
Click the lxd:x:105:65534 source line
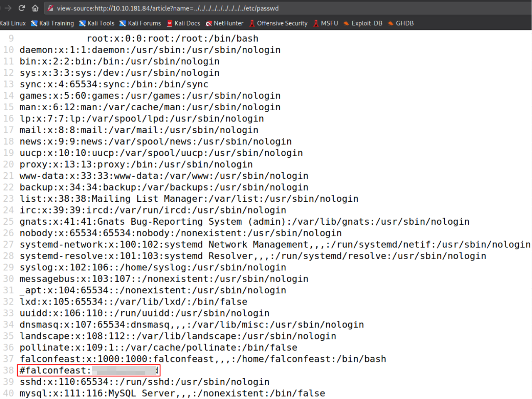(x=133, y=302)
